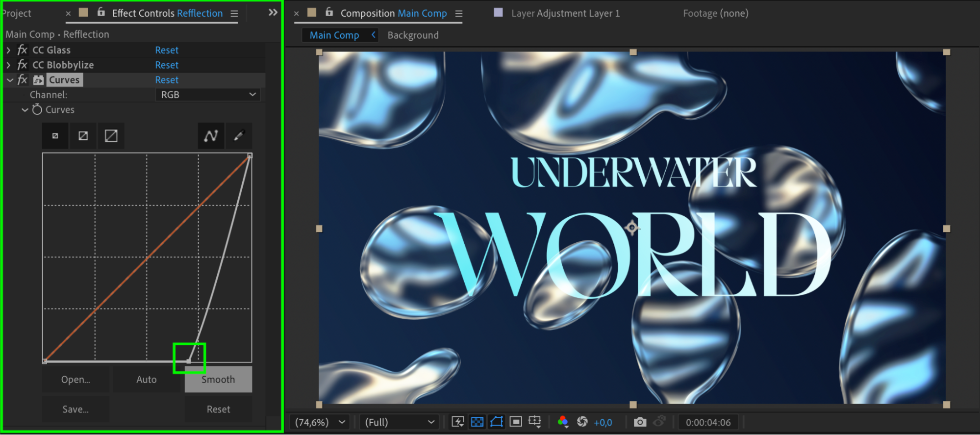Choose the smallest curve graph size icon
Image resolution: width=980 pixels, height=435 pixels.
click(x=55, y=136)
